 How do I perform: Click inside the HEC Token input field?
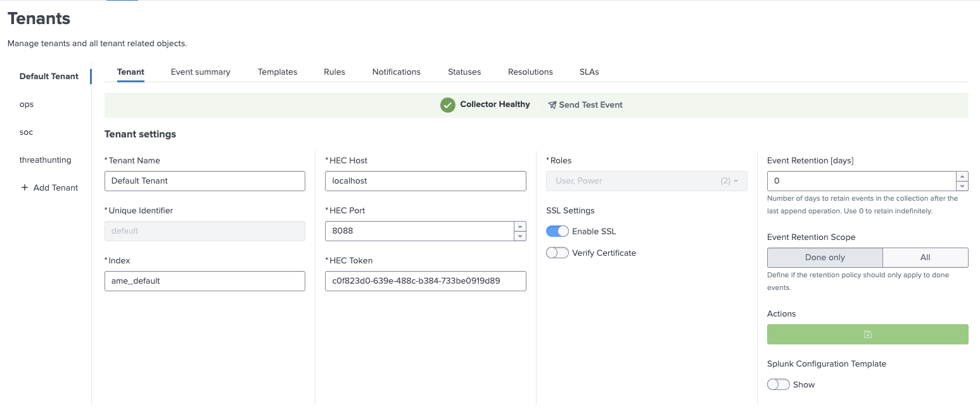(x=425, y=280)
